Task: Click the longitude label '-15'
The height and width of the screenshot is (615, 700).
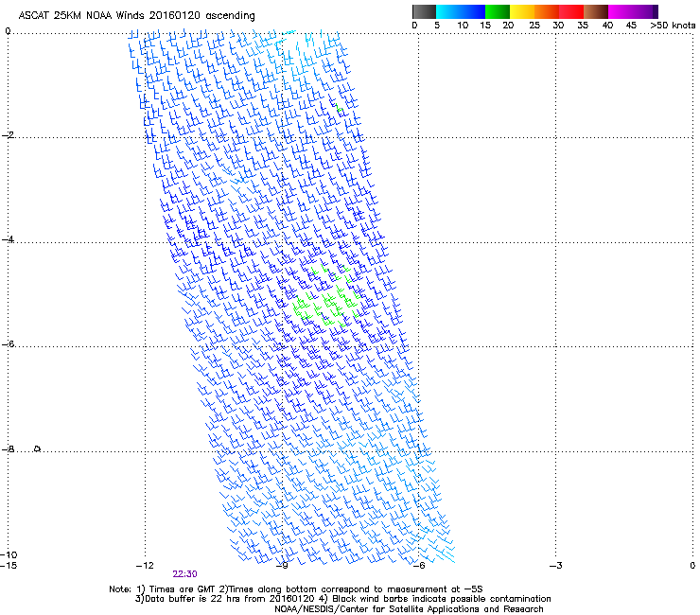Action: point(9,566)
